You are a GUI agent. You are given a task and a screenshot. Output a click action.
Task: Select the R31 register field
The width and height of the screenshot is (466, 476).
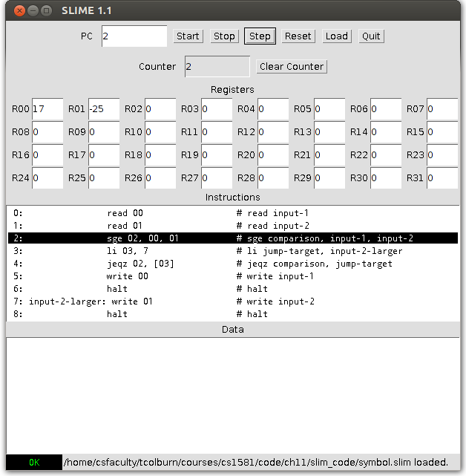pos(442,178)
